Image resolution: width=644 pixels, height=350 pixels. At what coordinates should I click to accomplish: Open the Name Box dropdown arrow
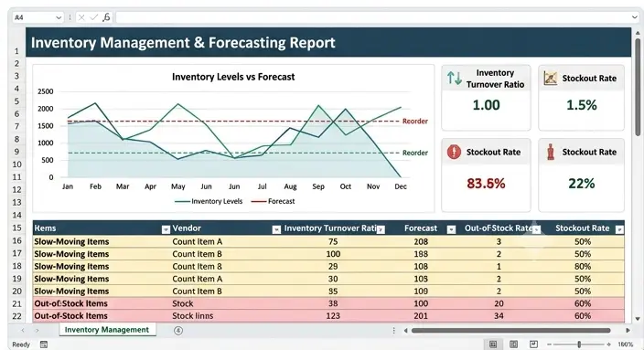[59, 17]
